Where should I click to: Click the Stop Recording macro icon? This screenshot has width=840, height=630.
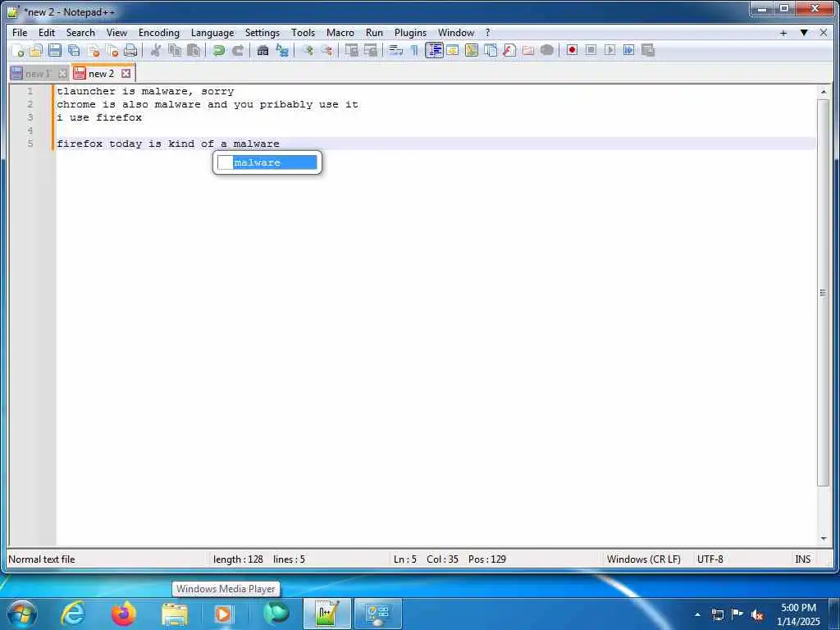pos(591,50)
